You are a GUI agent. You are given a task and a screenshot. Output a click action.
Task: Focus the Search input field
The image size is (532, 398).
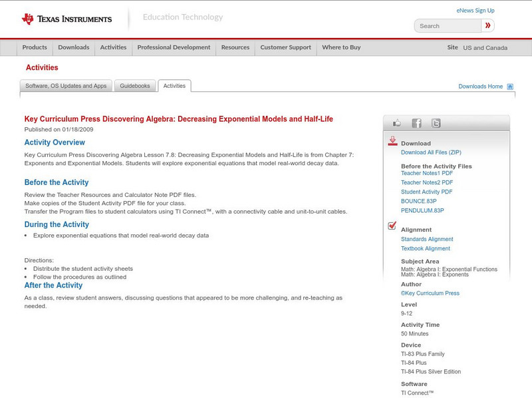[x=448, y=26]
